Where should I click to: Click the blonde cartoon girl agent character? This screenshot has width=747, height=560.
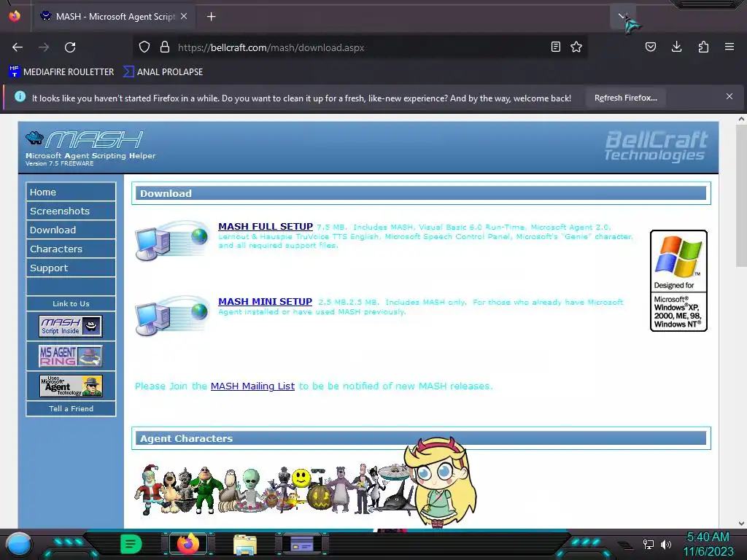[x=439, y=482]
